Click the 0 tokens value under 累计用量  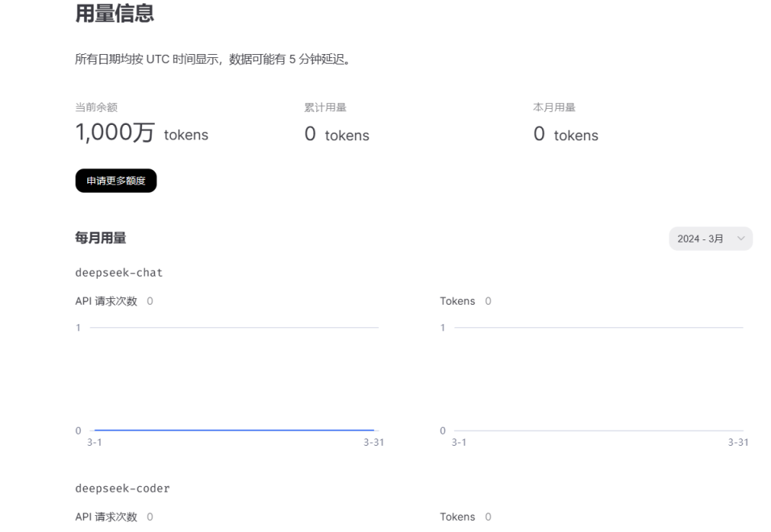[x=336, y=135]
